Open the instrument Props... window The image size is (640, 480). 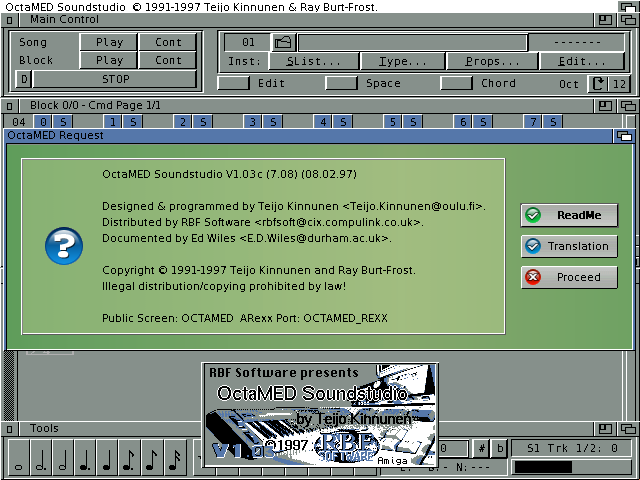click(x=485, y=62)
